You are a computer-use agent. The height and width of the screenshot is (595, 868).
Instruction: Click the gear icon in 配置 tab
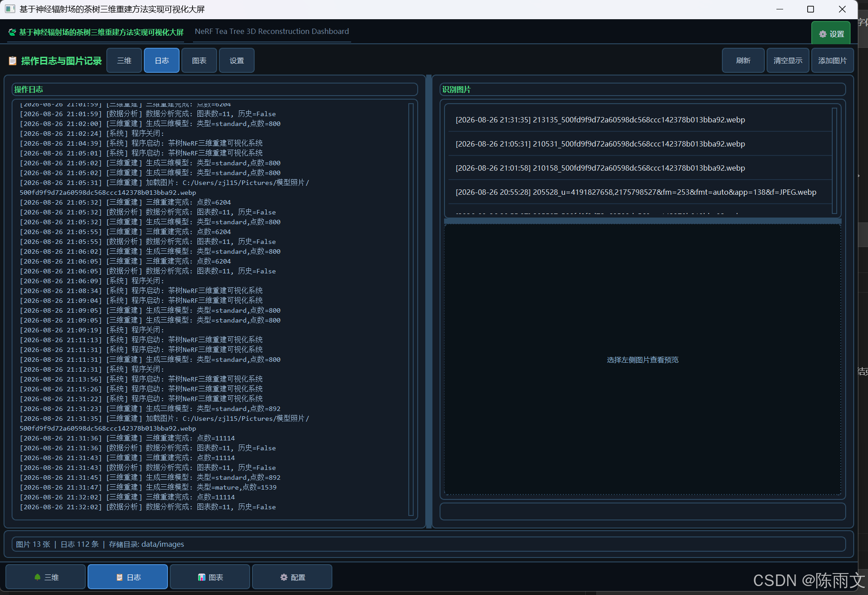tap(284, 577)
